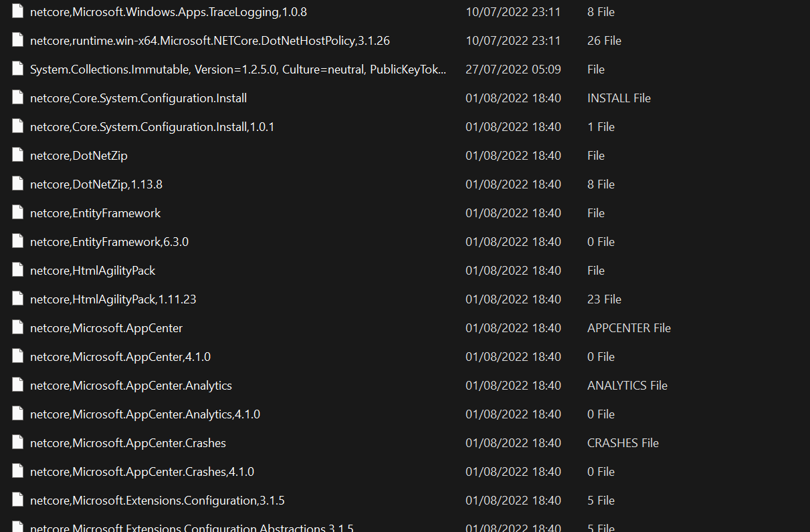This screenshot has width=810, height=532.
Task: Click file icon beside netcore,runtime.win-x64.Microsoft.NETCore.DotNetHostPolicy,3.1.26
Action: [x=18, y=41]
